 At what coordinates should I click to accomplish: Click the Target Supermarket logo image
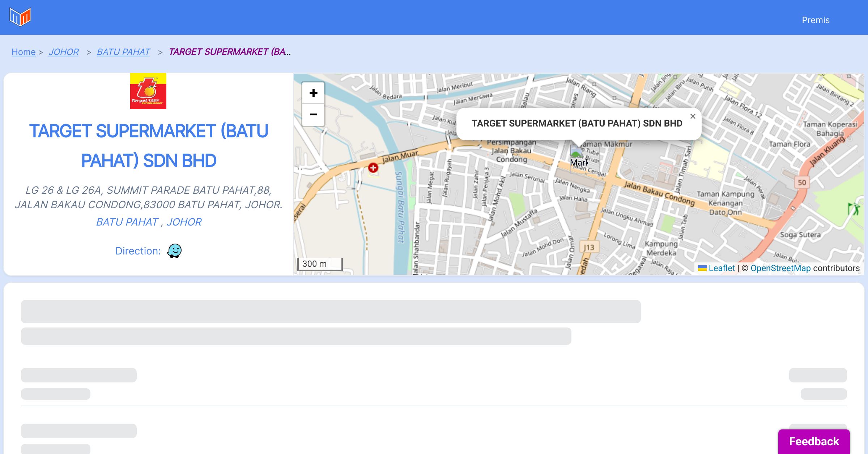[148, 91]
